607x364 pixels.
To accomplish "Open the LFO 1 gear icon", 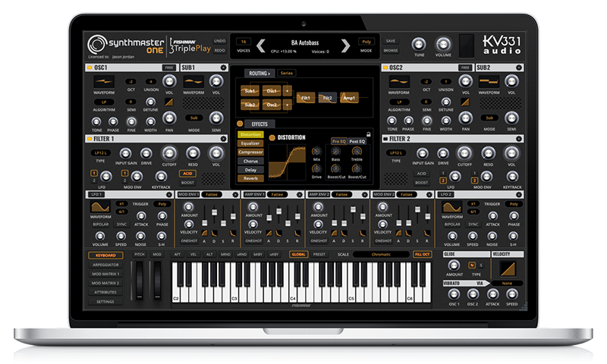I will (x=169, y=195).
